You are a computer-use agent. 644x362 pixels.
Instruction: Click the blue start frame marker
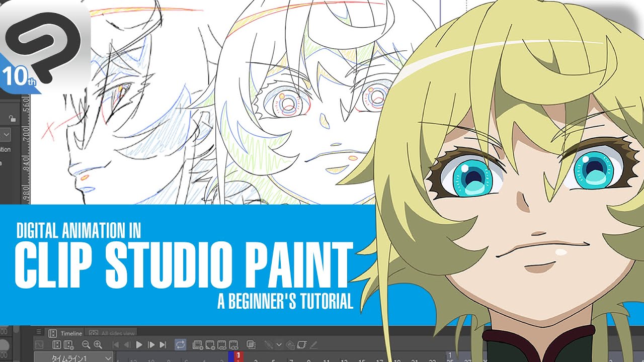[x=231, y=356]
